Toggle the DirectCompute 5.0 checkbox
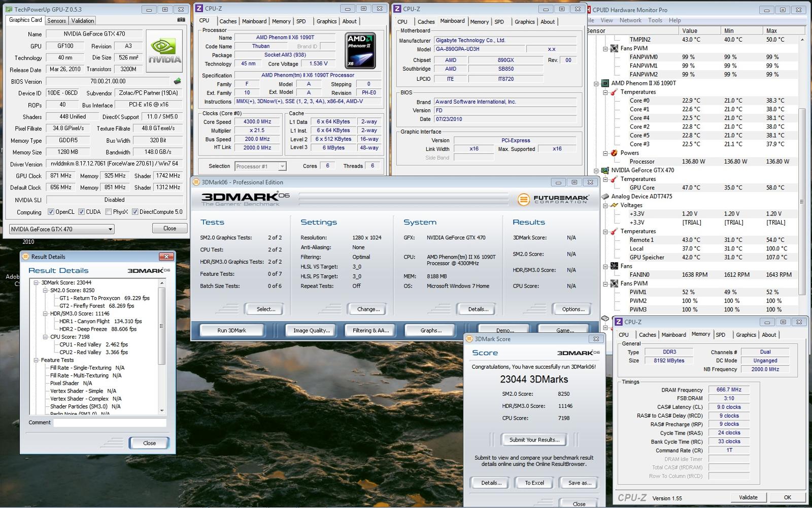Viewport: 812px width, 508px height. point(135,212)
